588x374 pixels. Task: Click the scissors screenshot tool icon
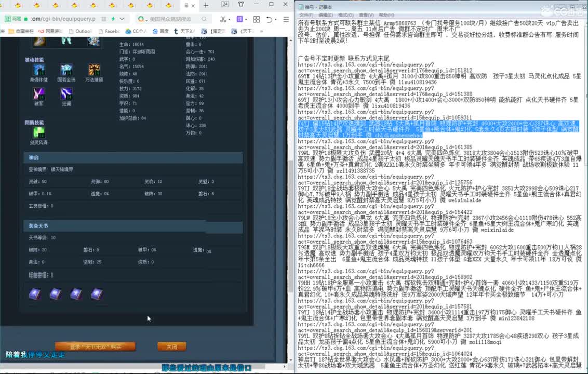coord(222,19)
